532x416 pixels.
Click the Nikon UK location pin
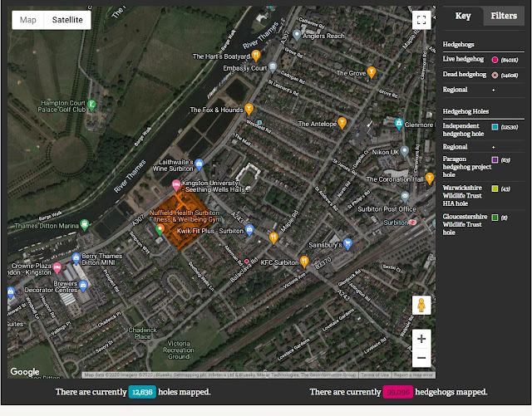(x=404, y=151)
